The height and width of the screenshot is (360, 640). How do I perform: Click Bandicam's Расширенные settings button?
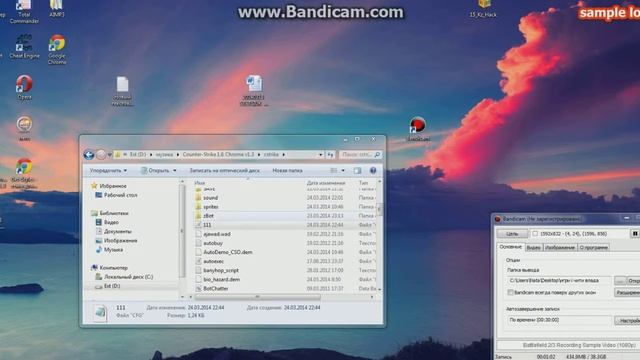click(627, 292)
